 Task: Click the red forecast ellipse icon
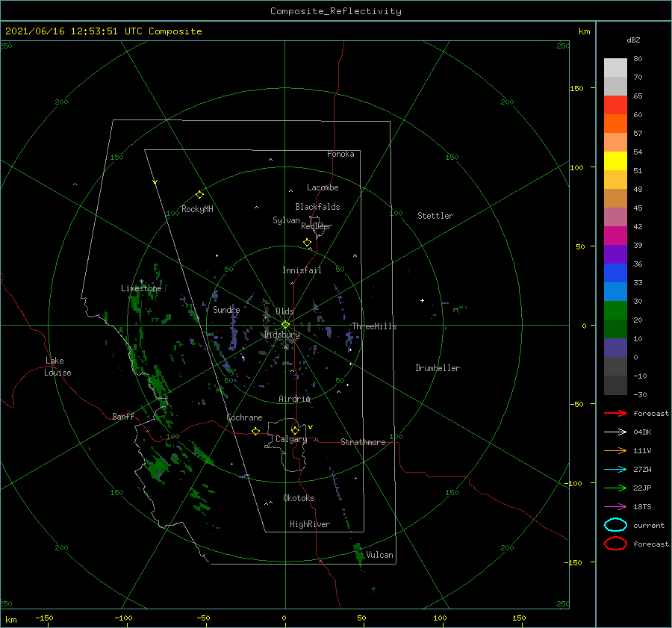(x=615, y=544)
